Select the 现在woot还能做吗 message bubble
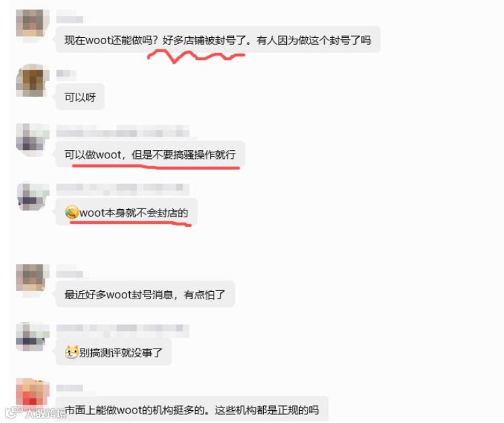Viewport: 504px width, 423px height. click(x=218, y=39)
